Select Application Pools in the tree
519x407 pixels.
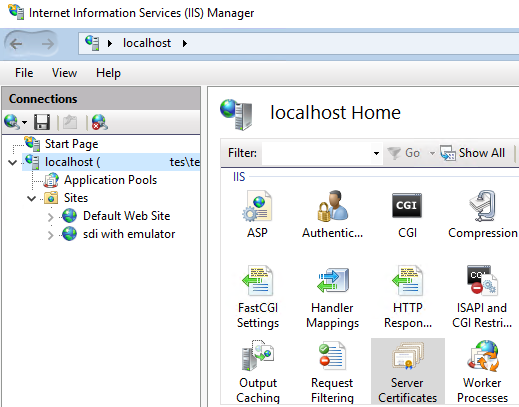110,180
